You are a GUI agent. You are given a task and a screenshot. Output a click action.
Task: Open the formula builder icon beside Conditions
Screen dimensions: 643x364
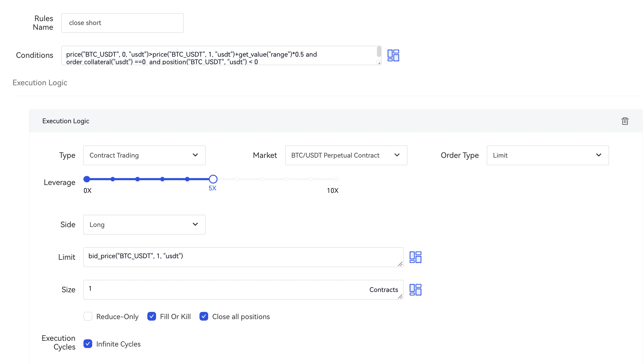pyautogui.click(x=393, y=55)
